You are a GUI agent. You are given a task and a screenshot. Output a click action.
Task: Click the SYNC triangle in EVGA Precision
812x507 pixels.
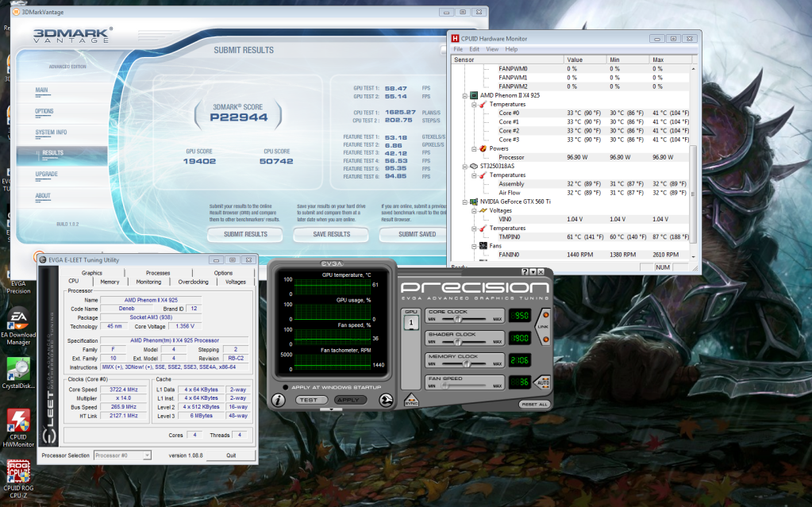(411, 401)
